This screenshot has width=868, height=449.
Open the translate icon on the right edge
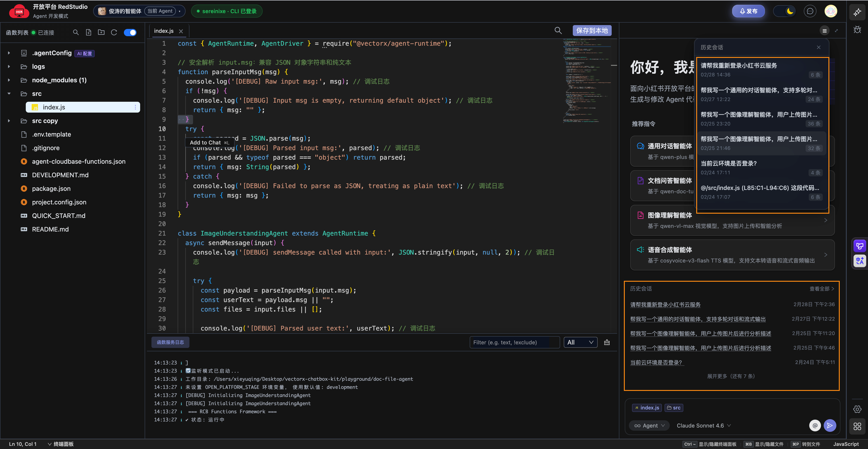tap(860, 261)
